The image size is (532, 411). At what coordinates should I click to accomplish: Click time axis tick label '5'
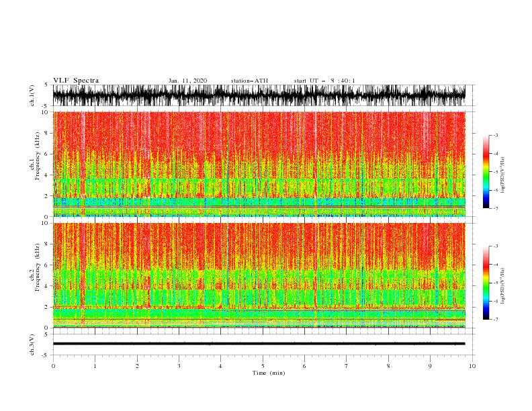[263, 366]
